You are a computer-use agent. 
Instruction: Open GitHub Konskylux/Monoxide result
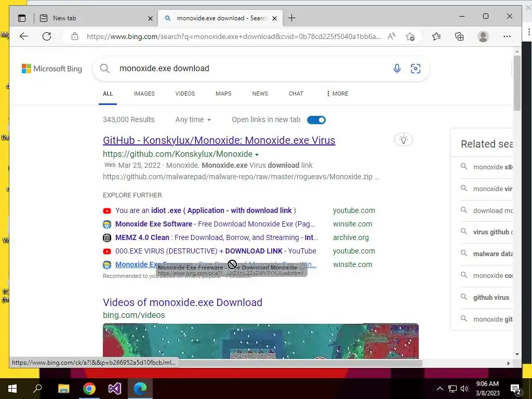pos(219,140)
